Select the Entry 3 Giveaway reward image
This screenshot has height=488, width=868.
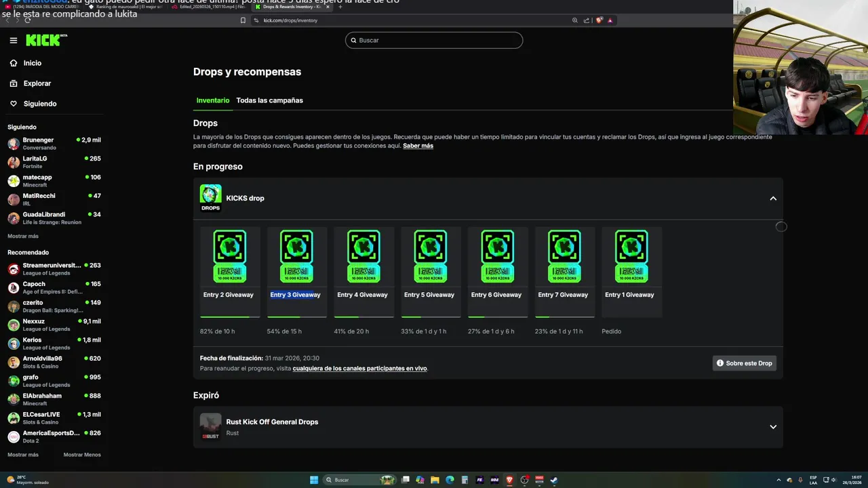[296, 256]
